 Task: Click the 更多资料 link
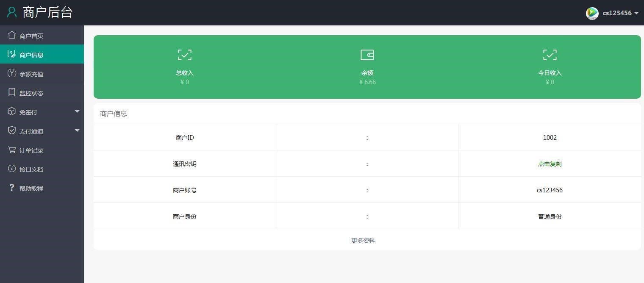pyautogui.click(x=363, y=241)
